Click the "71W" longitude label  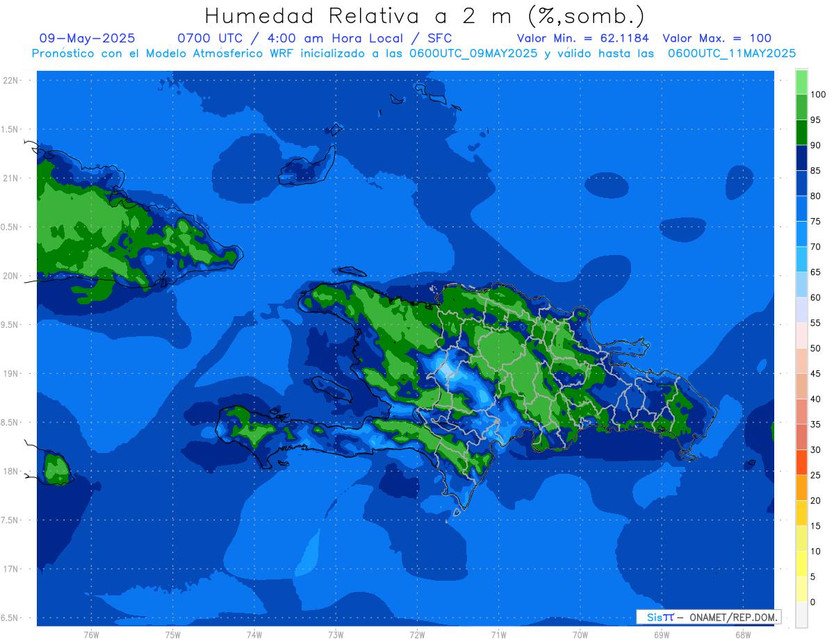(498, 635)
